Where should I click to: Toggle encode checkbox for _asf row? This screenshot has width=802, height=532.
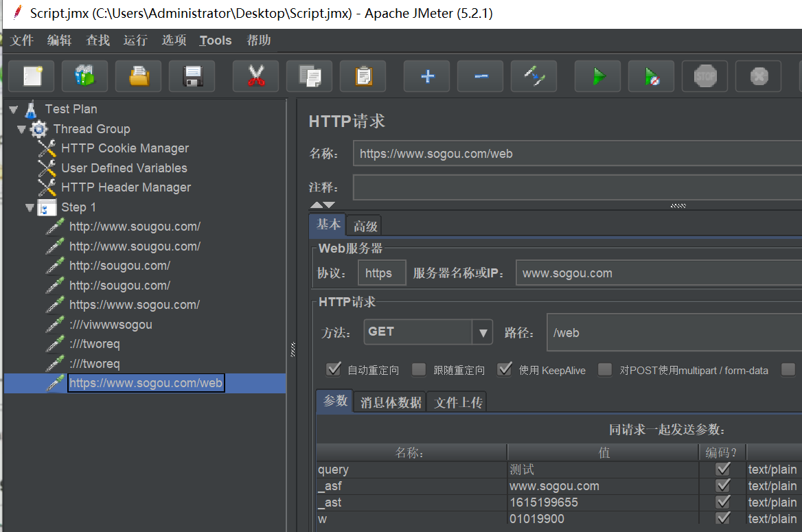pyautogui.click(x=723, y=485)
